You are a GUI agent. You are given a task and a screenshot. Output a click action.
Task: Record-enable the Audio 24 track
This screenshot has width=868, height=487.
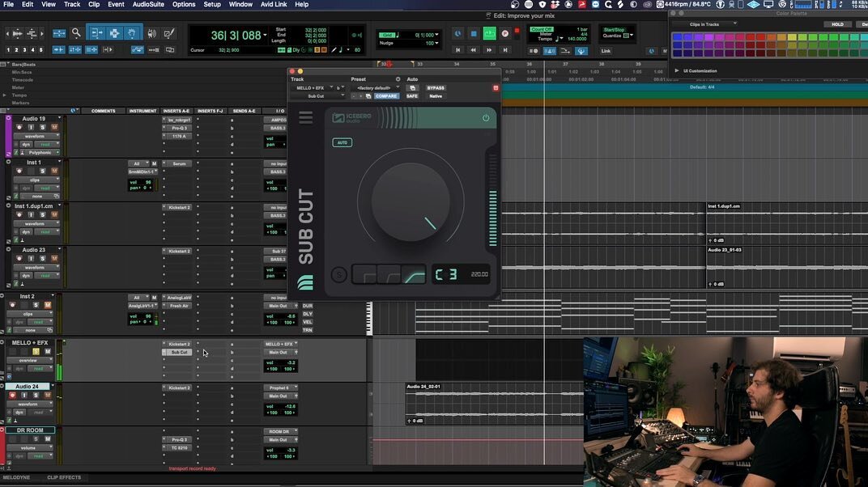[12, 396]
